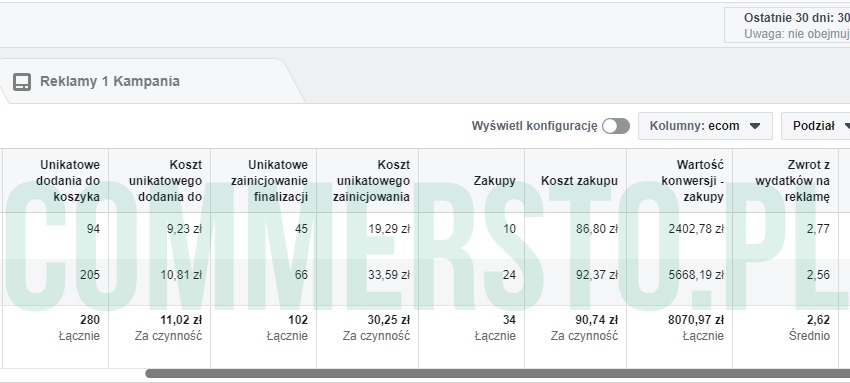This screenshot has height=383, width=850.
Task: Sort by Koszt zakupu column header
Action: 575,180
